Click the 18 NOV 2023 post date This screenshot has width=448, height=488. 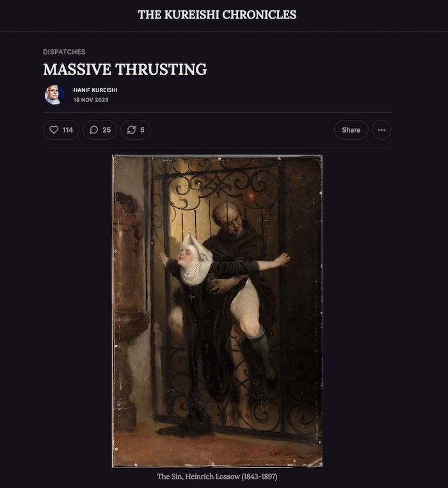[x=91, y=100]
